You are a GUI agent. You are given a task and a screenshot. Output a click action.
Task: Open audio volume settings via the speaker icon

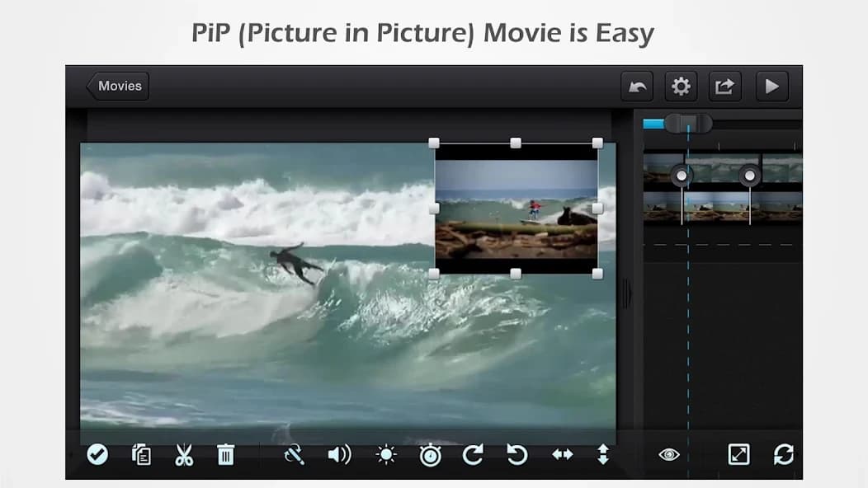click(339, 454)
